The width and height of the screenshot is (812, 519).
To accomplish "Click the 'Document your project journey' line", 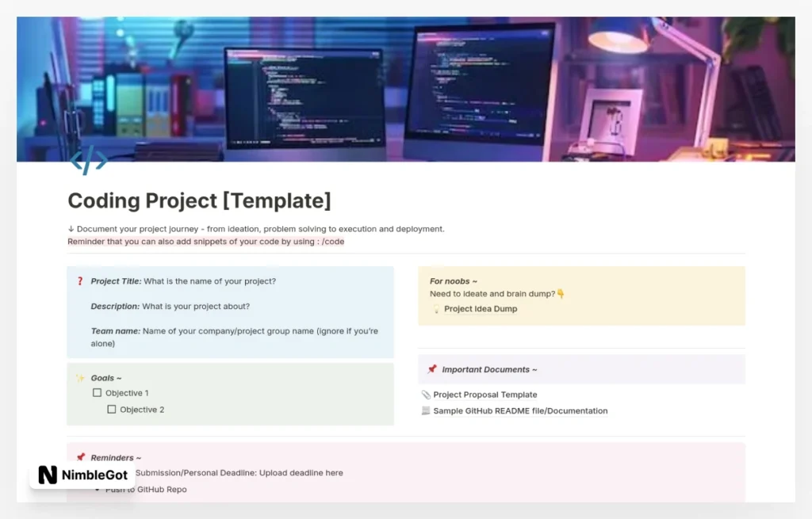I will pos(256,229).
